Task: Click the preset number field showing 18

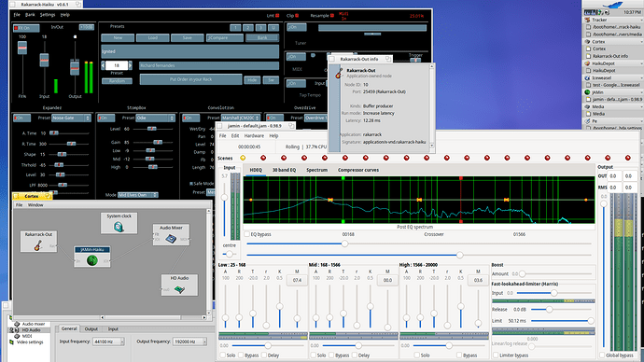Action: (x=117, y=65)
